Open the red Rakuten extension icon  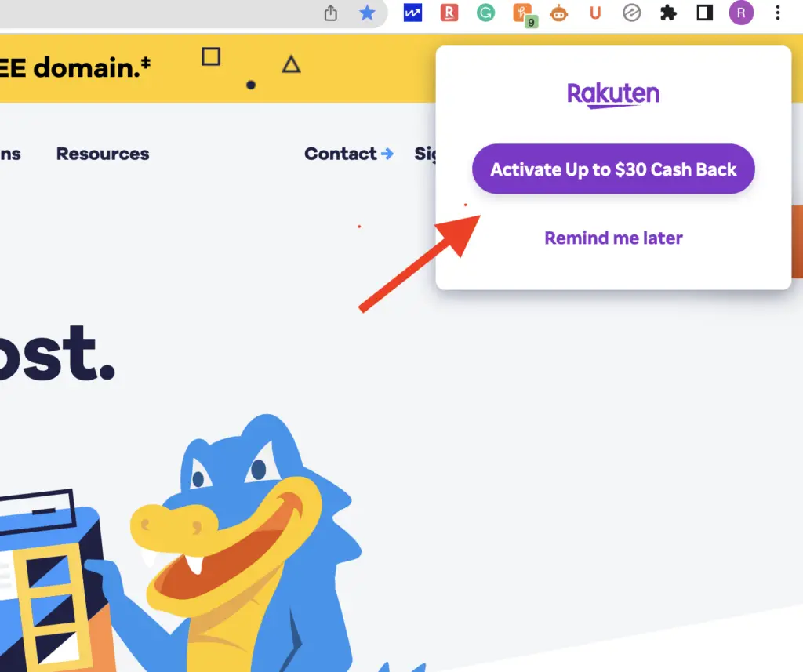pyautogui.click(x=449, y=13)
